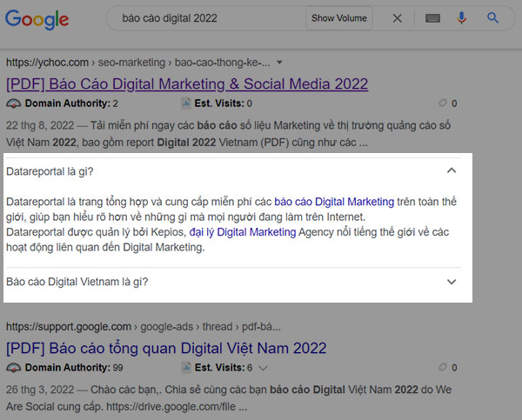
Task: Open the dropdown arrow next to the ychoc.com URL
Action: [279, 63]
